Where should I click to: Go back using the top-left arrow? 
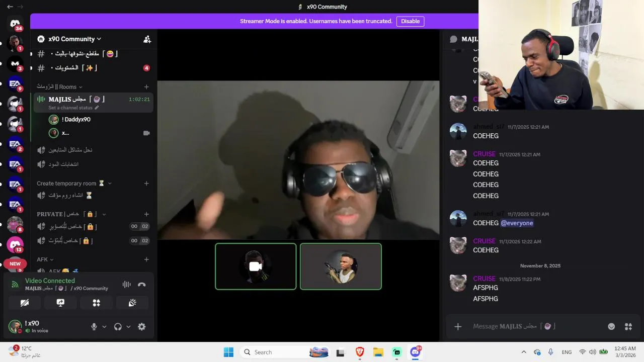[x=10, y=7]
